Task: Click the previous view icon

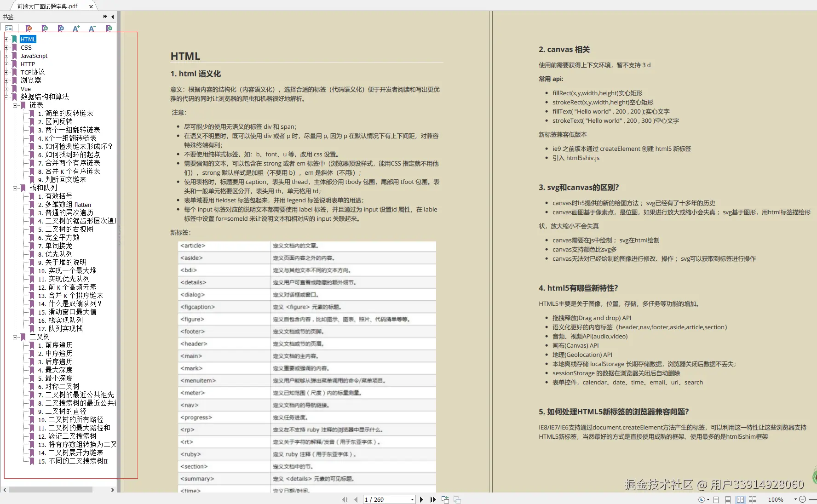Action: coord(445,499)
